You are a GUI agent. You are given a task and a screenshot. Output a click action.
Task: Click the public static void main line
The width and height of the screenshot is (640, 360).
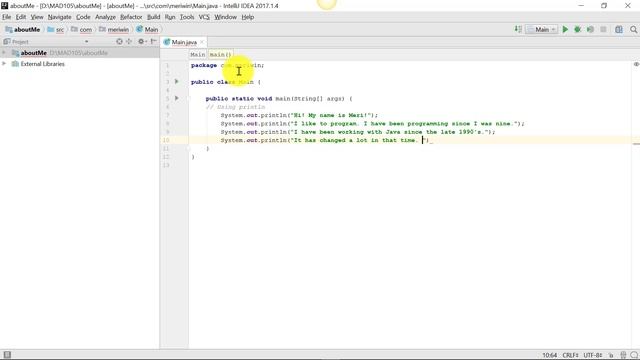pyautogui.click(x=279, y=98)
